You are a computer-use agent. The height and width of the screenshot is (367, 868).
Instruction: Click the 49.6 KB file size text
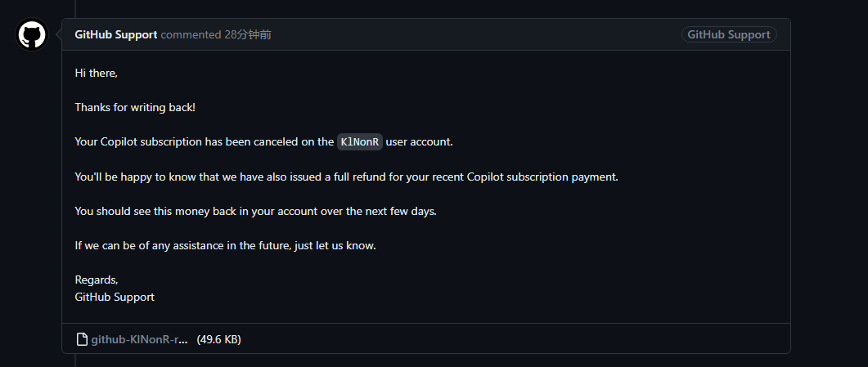(218, 338)
